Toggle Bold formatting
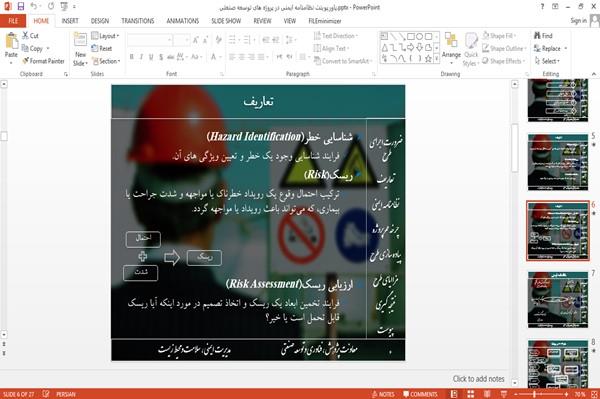600x399 pixels. coord(132,57)
